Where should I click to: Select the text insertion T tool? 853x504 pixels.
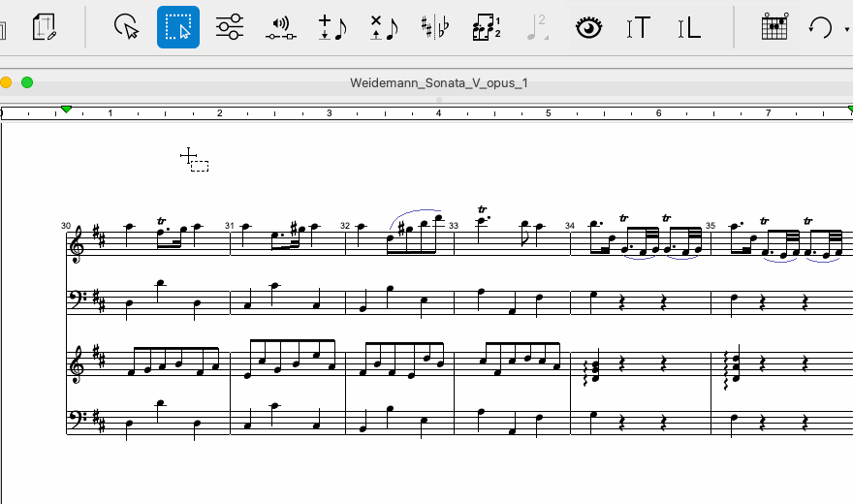point(638,27)
